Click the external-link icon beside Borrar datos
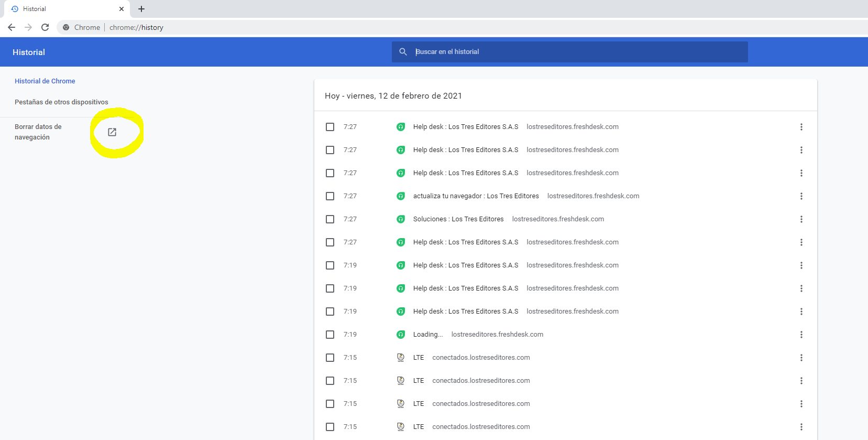 (112, 132)
